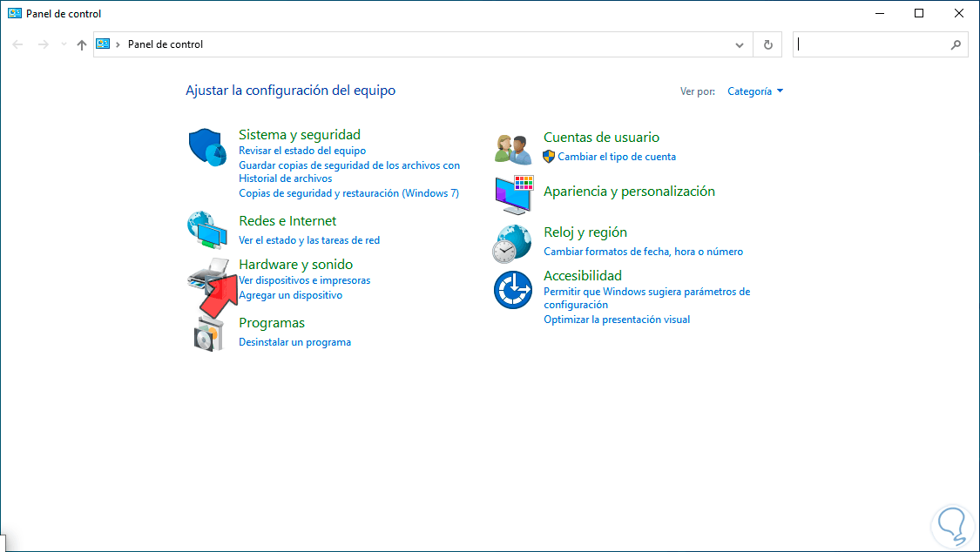Open the Hardware y sonido printer icon
The image size is (980, 552).
pyautogui.click(x=208, y=276)
